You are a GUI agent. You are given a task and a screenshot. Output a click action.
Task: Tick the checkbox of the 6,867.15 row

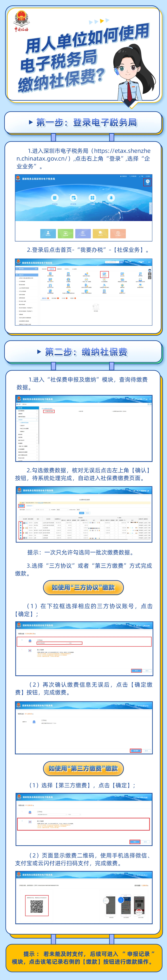point(21,538)
